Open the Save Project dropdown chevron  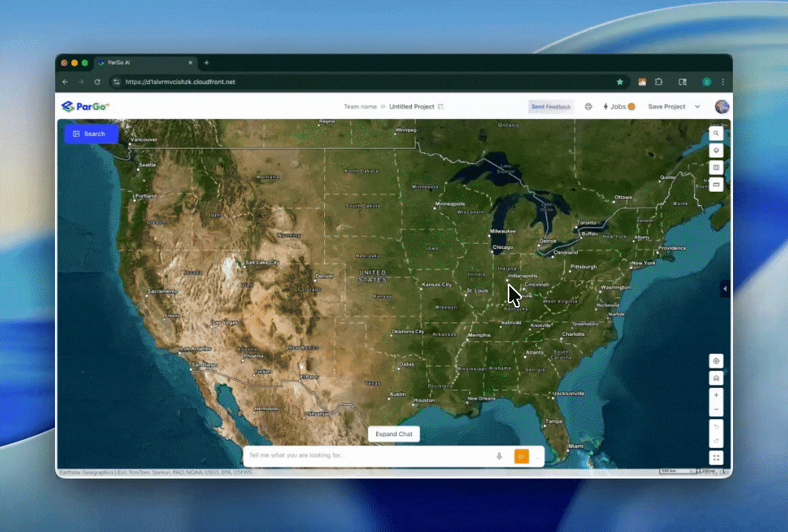pos(697,106)
